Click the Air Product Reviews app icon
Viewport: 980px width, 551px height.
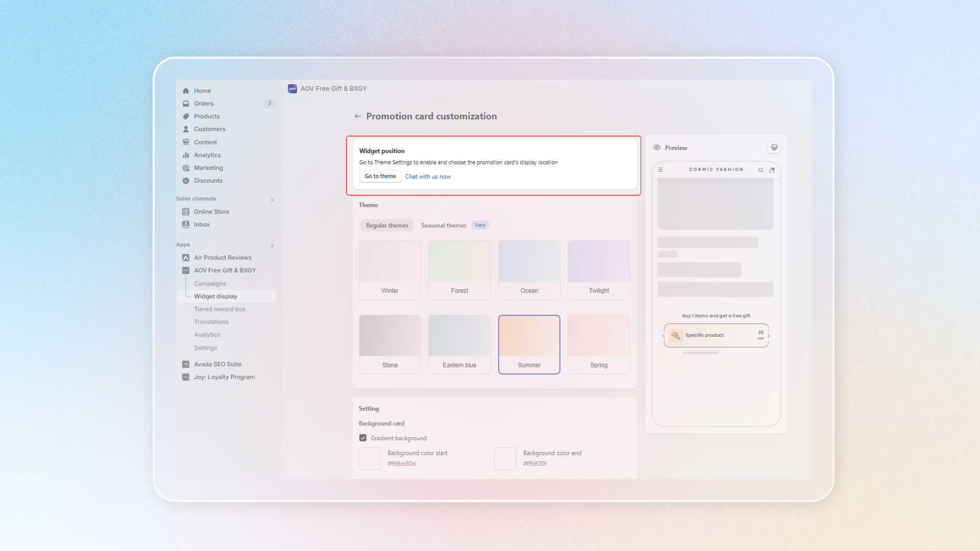coord(186,258)
